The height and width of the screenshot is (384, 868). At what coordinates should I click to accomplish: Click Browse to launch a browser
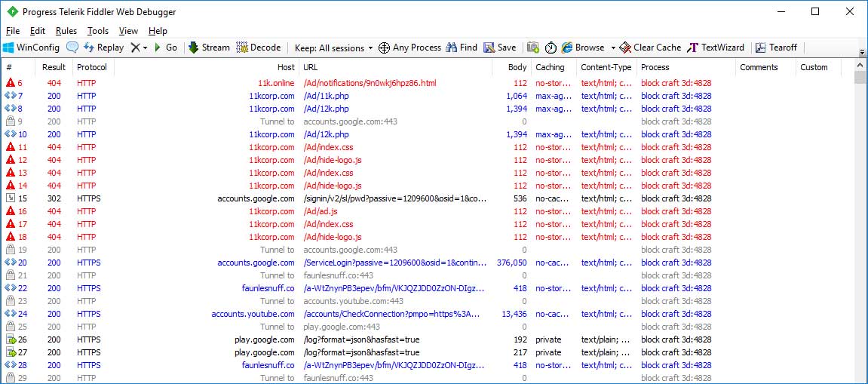point(583,48)
